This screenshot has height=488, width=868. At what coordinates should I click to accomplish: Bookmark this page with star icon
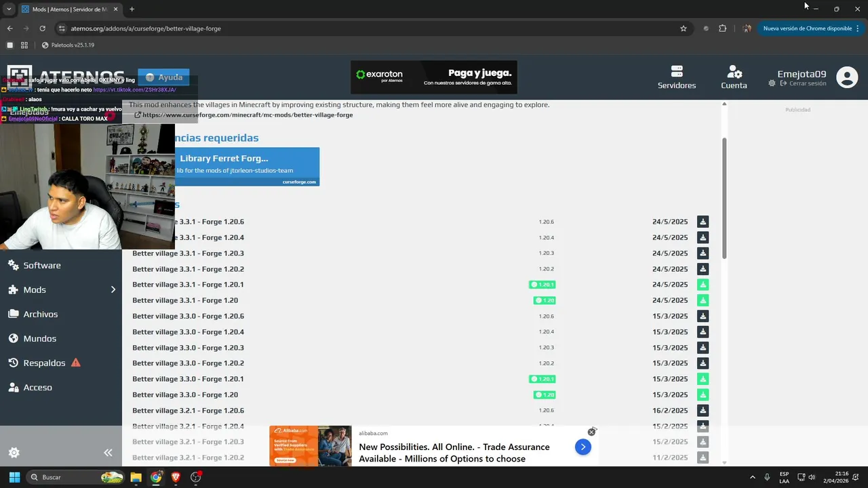[x=684, y=28]
